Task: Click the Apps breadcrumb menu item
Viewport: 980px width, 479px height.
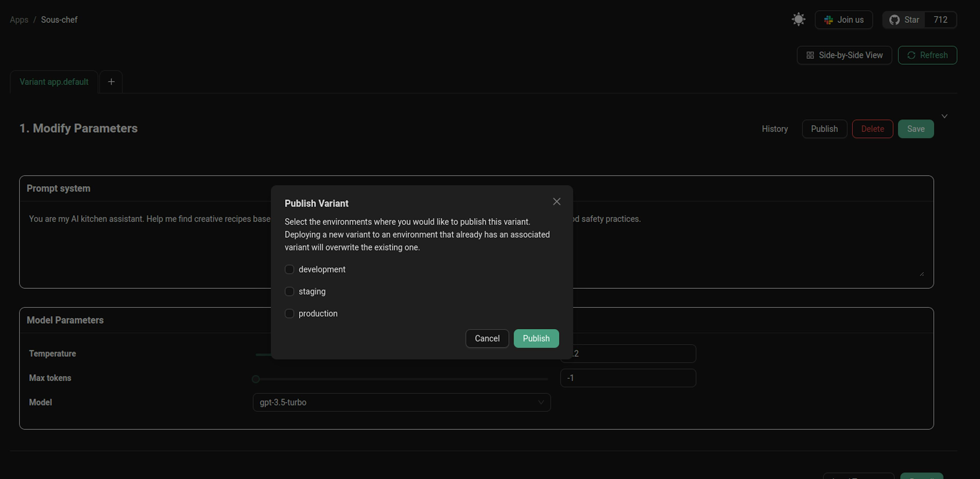Action: tap(18, 19)
